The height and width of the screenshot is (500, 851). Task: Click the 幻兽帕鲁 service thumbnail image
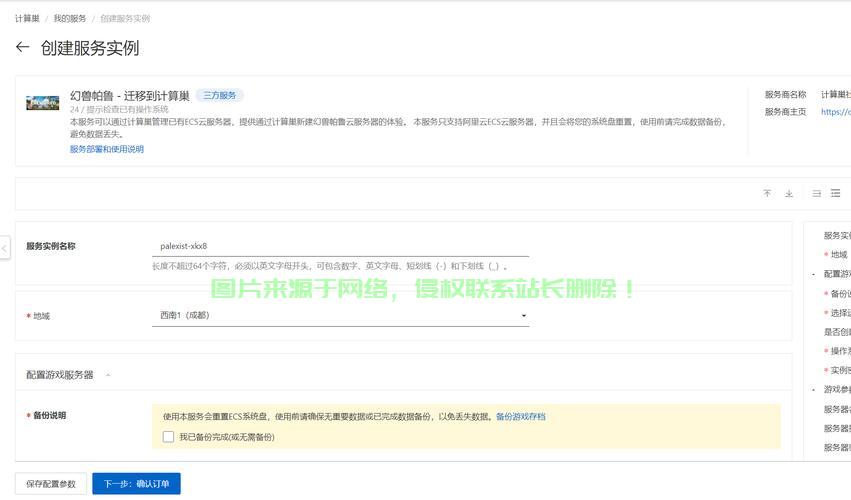[42, 103]
